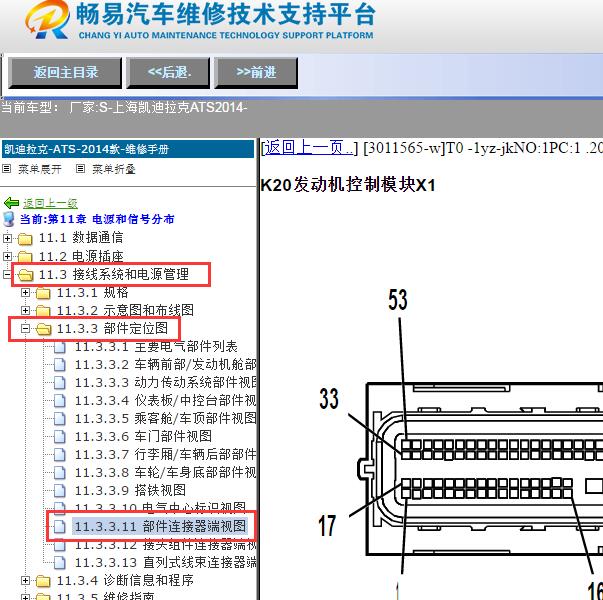Open 11.3.3.4 仪表板/中控台部件视图

click(165, 400)
